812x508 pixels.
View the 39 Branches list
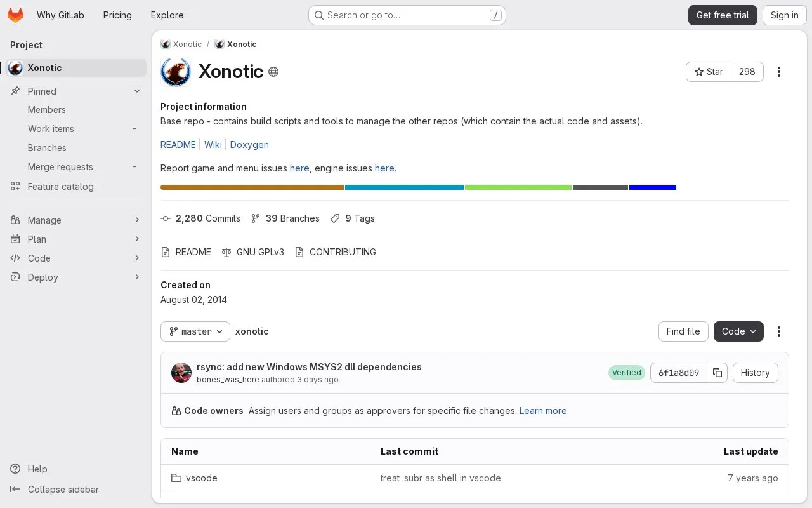coord(285,218)
